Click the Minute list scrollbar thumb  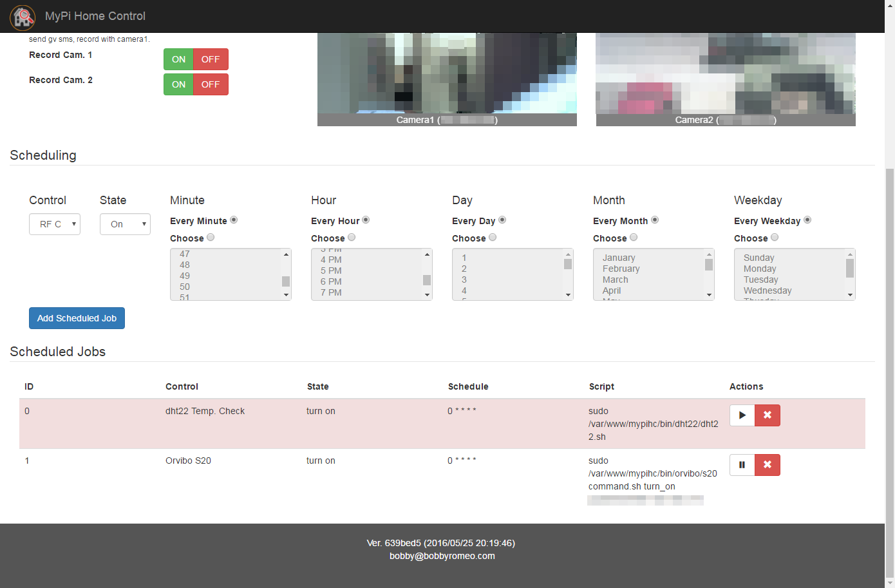(x=286, y=281)
